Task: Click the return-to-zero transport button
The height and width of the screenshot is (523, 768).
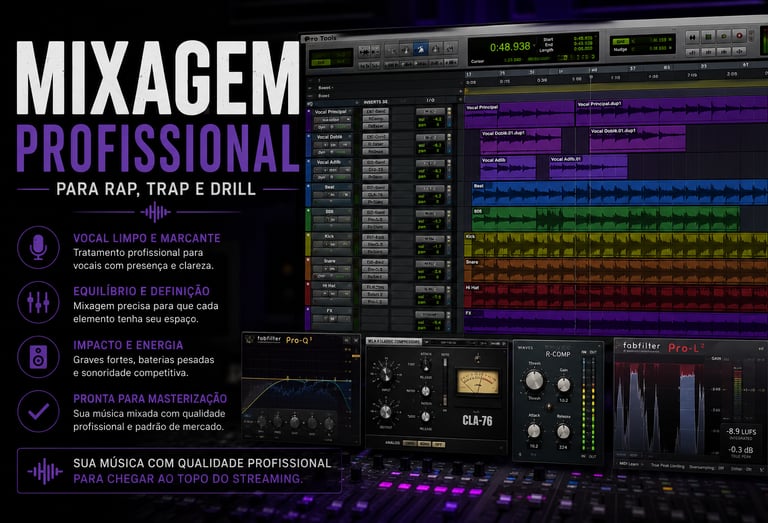Action: tap(693, 37)
